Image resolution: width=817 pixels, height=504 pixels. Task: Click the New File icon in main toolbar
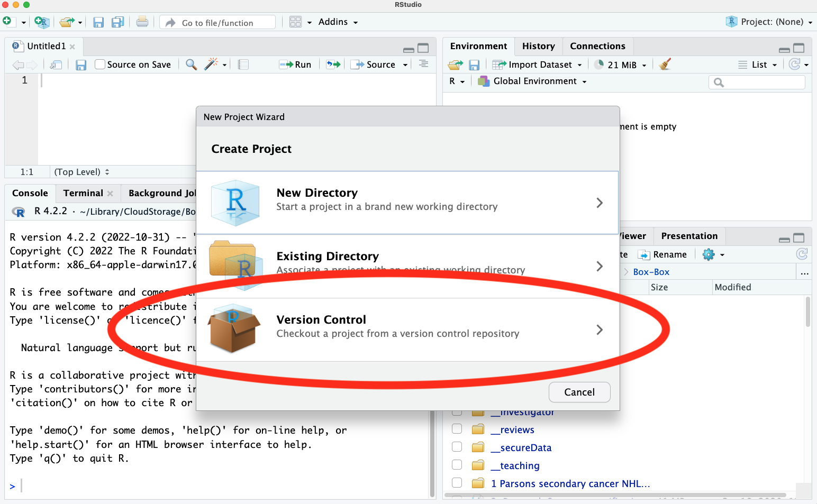[7, 21]
